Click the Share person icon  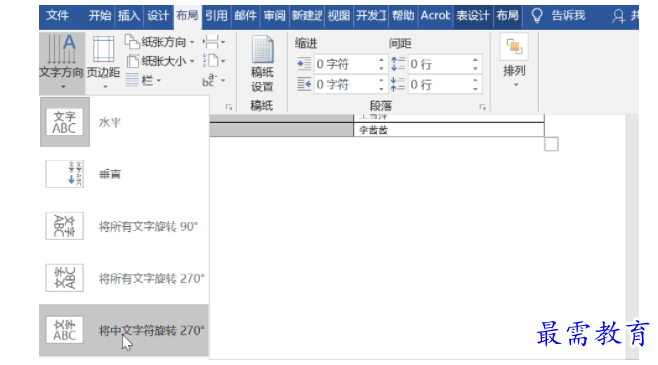click(x=618, y=16)
